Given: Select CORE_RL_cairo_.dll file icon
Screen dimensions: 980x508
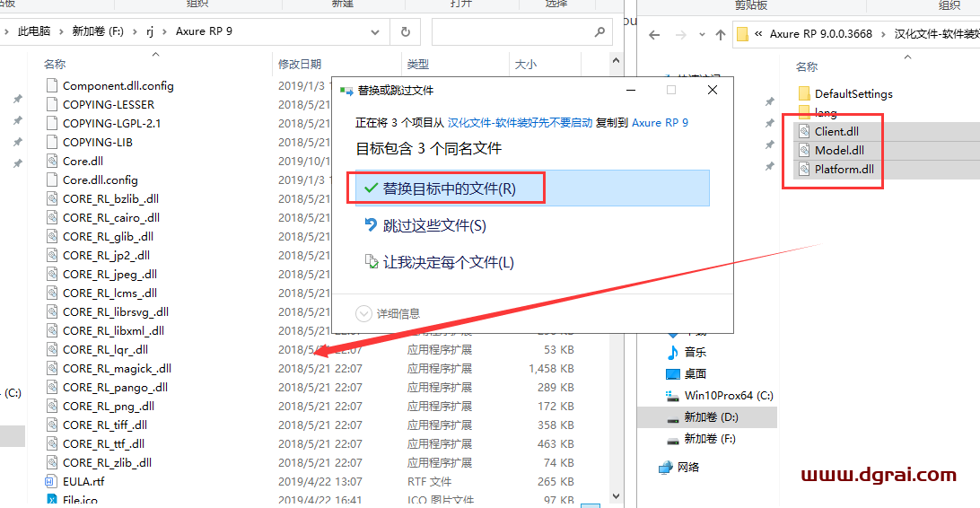Looking at the screenshot, I should point(52,217).
